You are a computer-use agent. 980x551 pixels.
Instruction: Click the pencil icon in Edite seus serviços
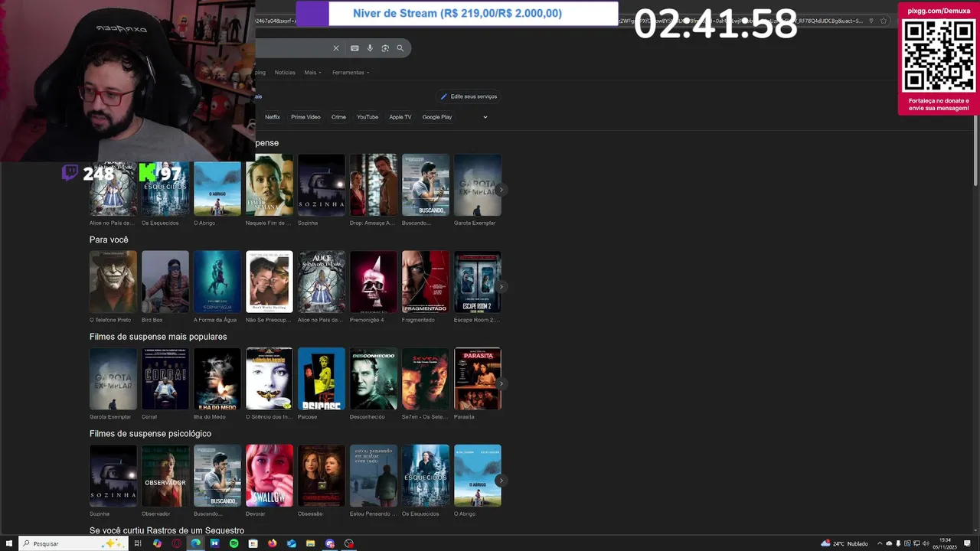444,96
